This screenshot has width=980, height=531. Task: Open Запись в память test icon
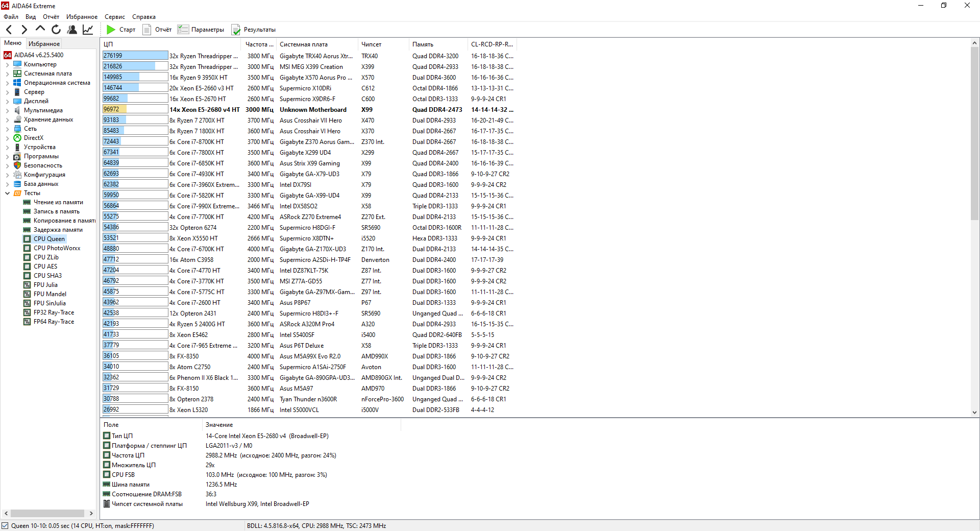coord(27,211)
